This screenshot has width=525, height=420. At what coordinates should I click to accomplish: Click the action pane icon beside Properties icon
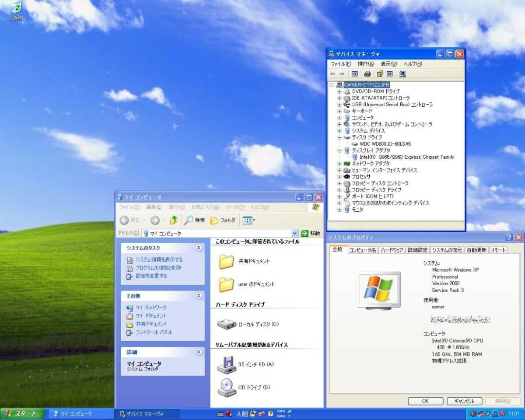pyautogui.click(x=389, y=74)
